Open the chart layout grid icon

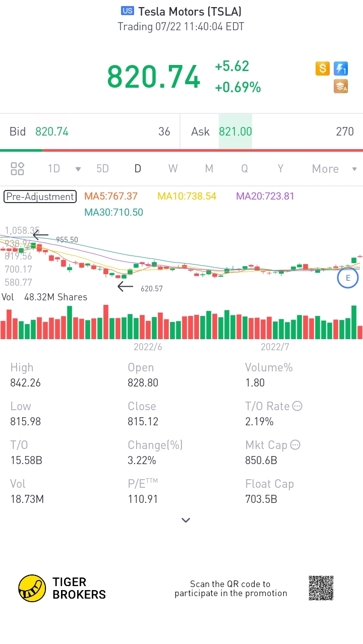click(18, 169)
